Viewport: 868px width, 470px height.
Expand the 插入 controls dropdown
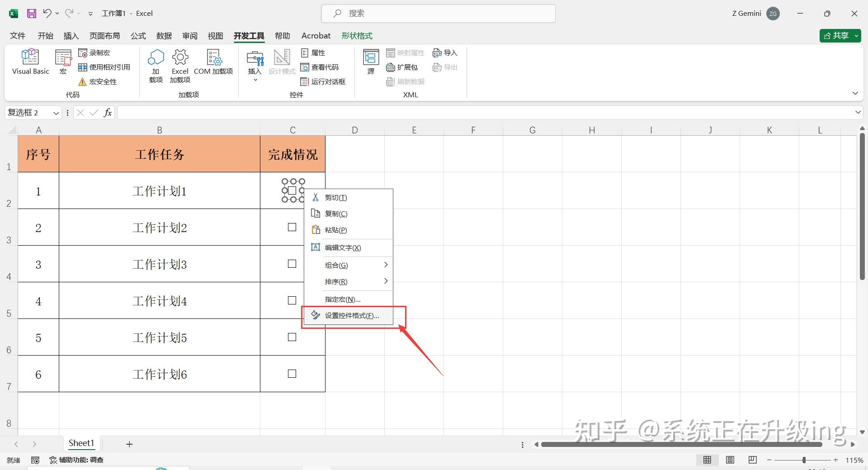(x=255, y=66)
